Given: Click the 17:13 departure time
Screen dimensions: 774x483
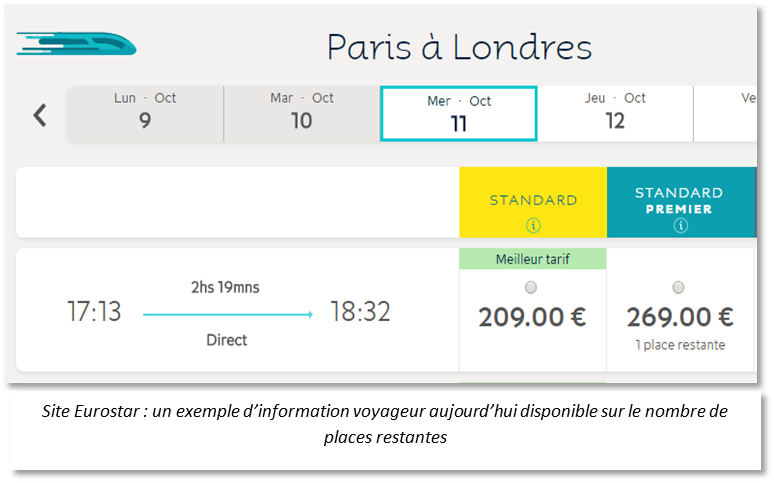Looking at the screenshot, I should tap(94, 312).
